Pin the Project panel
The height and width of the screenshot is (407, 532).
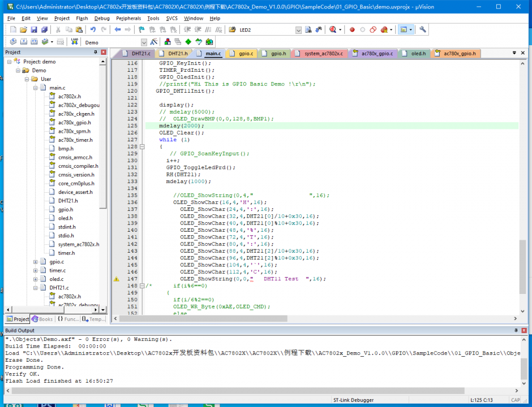click(95, 52)
